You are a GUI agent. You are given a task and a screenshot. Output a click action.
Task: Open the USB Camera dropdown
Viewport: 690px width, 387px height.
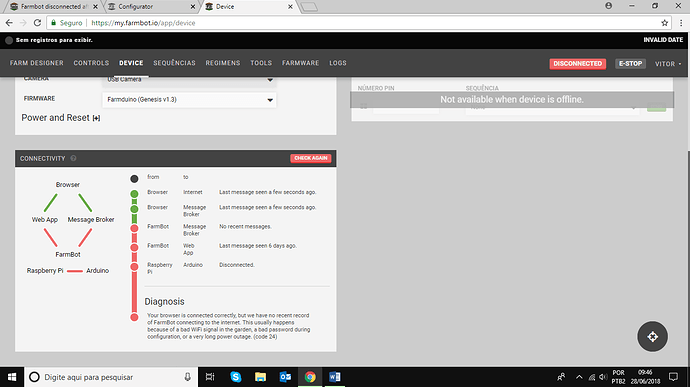(189, 80)
